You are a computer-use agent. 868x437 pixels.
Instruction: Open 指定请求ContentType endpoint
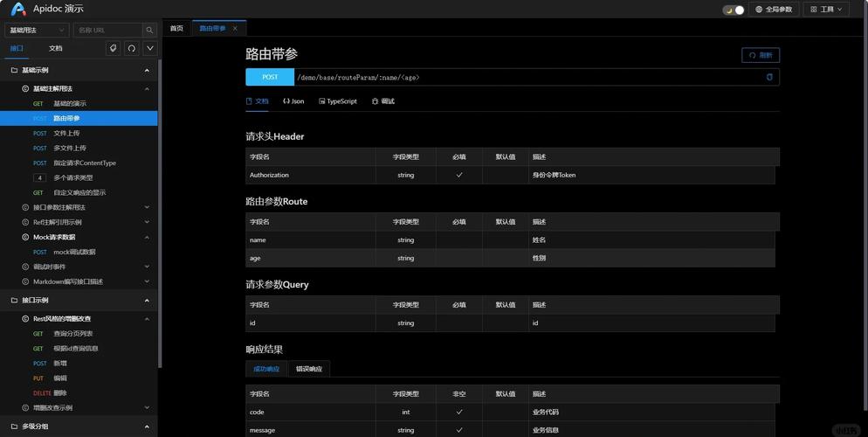(79, 163)
